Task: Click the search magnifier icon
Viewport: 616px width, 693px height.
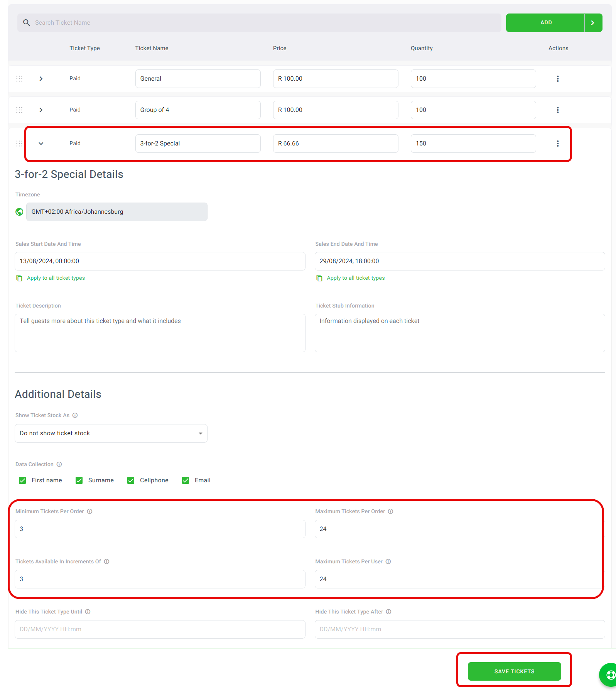Action: [27, 23]
